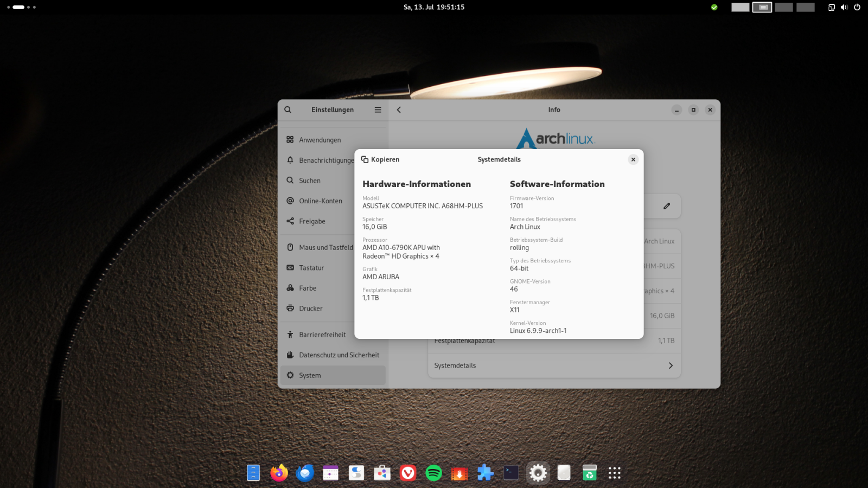Open Datenschutz und Sicherheit settings
Screen dimensions: 868x488
[339, 355]
